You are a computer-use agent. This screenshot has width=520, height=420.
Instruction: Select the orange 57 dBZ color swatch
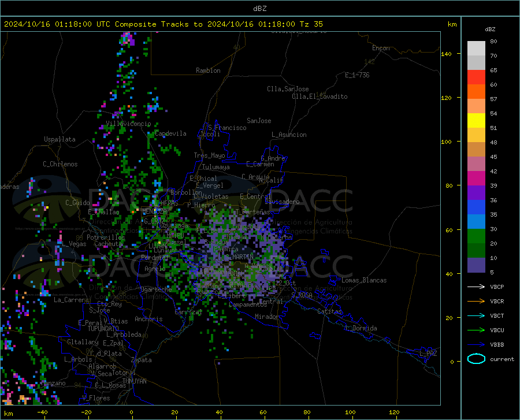476,92
